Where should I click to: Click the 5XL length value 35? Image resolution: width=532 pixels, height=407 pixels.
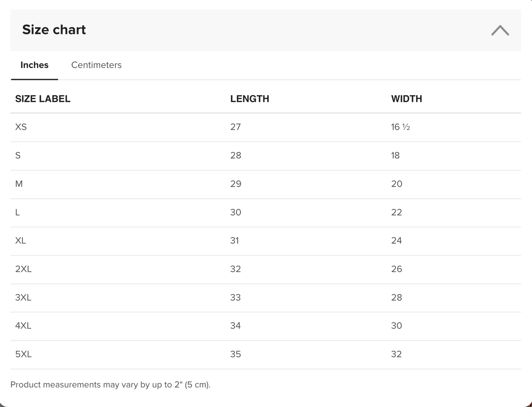(x=236, y=354)
